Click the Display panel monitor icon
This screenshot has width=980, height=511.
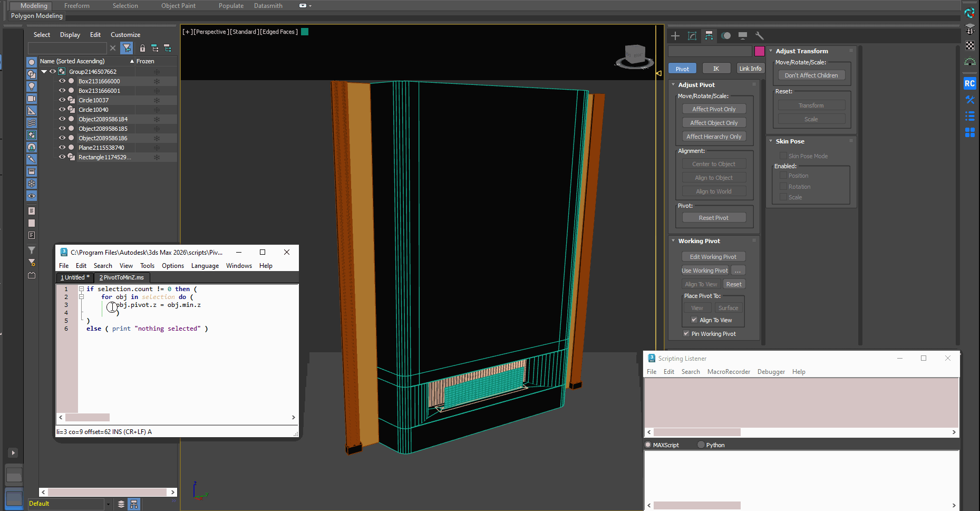[x=743, y=36]
